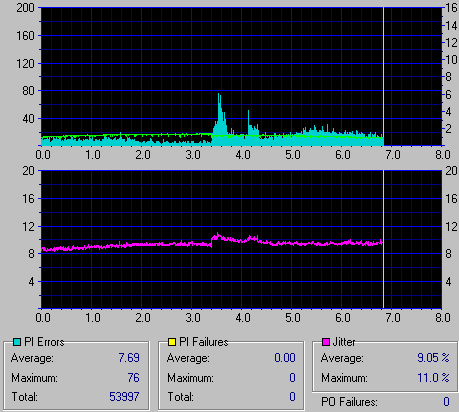
Task: Click the white end marker in top graph
Action: (x=383, y=76)
